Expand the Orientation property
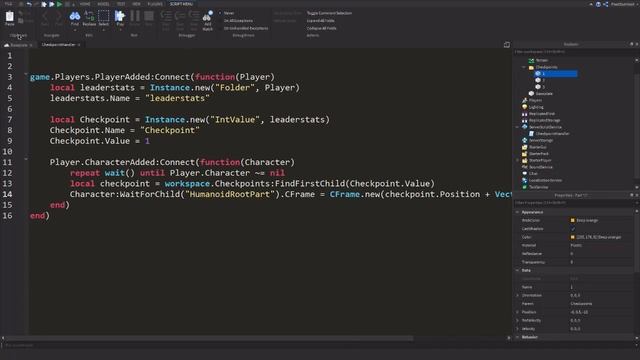The width and height of the screenshot is (640, 360). (518, 295)
